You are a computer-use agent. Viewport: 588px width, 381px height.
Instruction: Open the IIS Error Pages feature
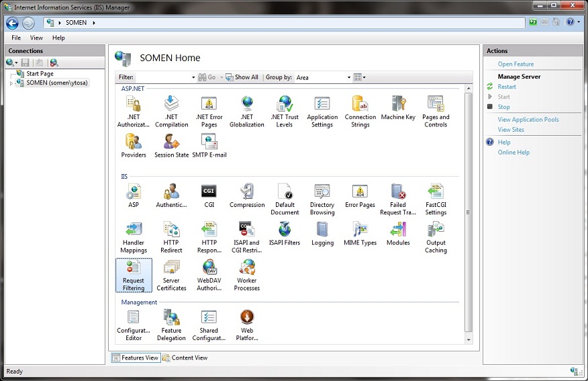point(360,195)
